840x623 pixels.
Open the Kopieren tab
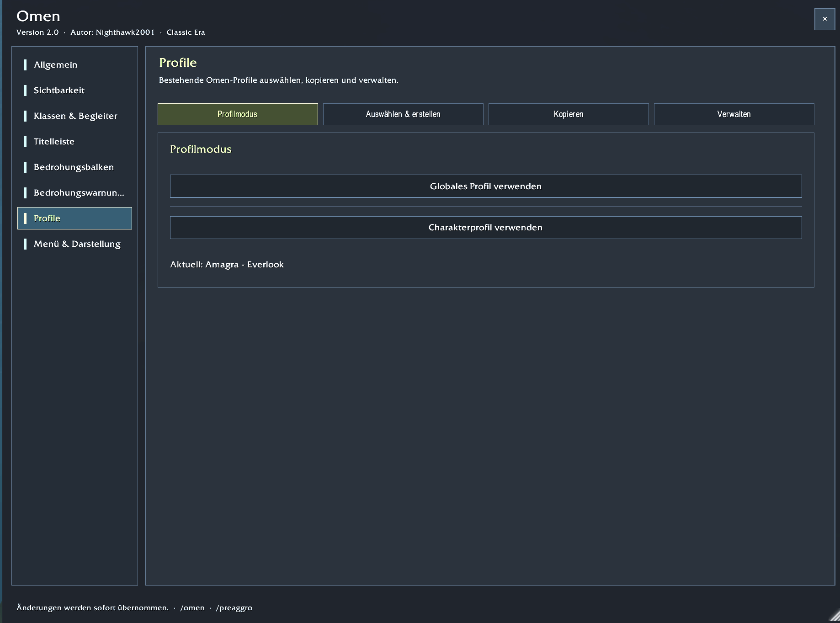(569, 114)
